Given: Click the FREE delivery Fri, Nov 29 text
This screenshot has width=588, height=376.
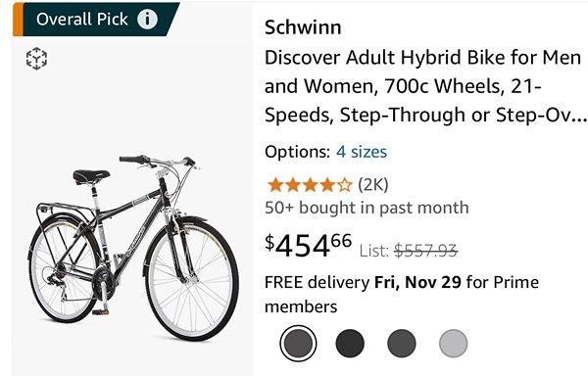Looking at the screenshot, I should click(x=363, y=282).
